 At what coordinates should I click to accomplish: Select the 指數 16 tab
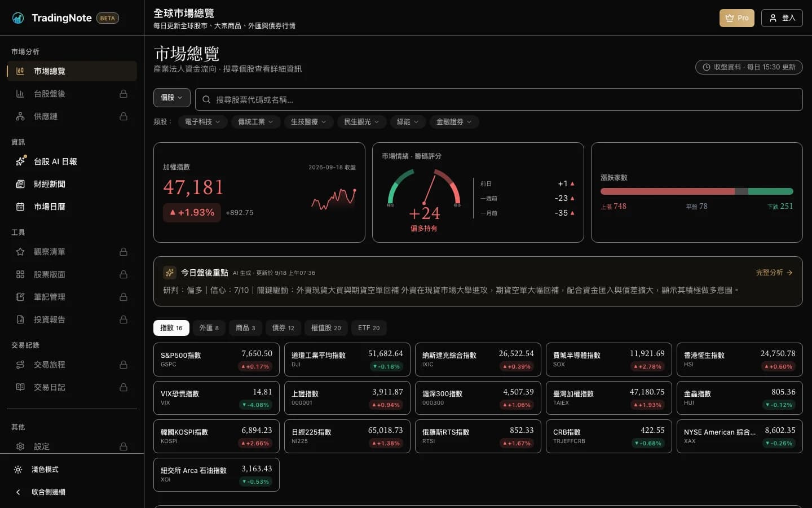[x=171, y=328]
